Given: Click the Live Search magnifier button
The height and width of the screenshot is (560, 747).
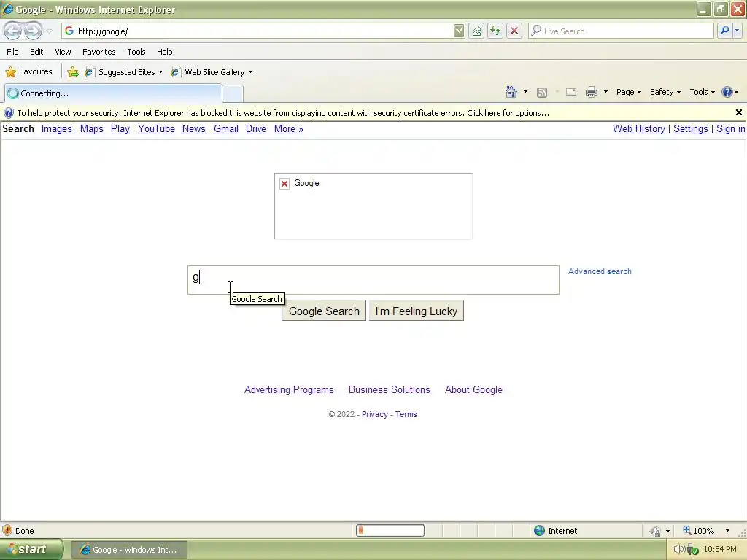Looking at the screenshot, I should 724,31.
